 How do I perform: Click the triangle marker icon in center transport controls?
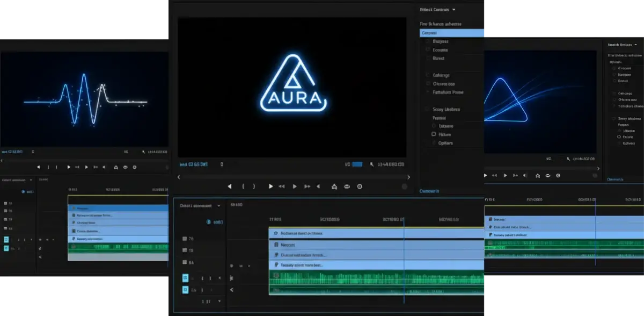point(334,186)
